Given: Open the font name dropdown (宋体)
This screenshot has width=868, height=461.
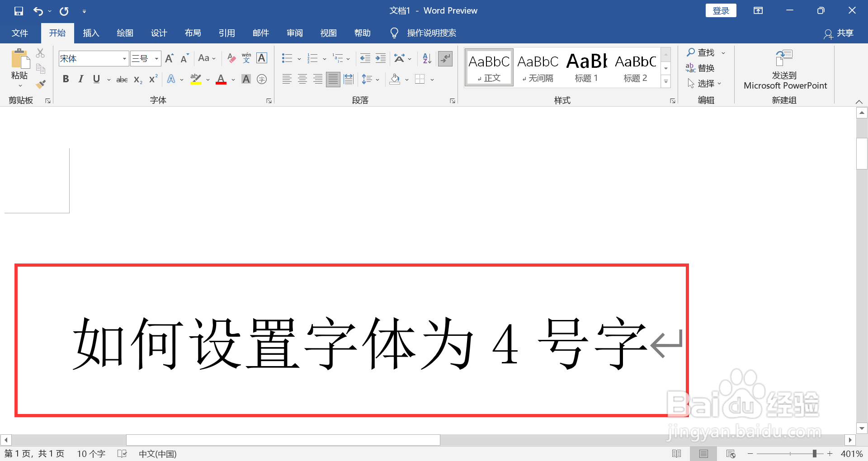Looking at the screenshot, I should pyautogui.click(x=124, y=59).
